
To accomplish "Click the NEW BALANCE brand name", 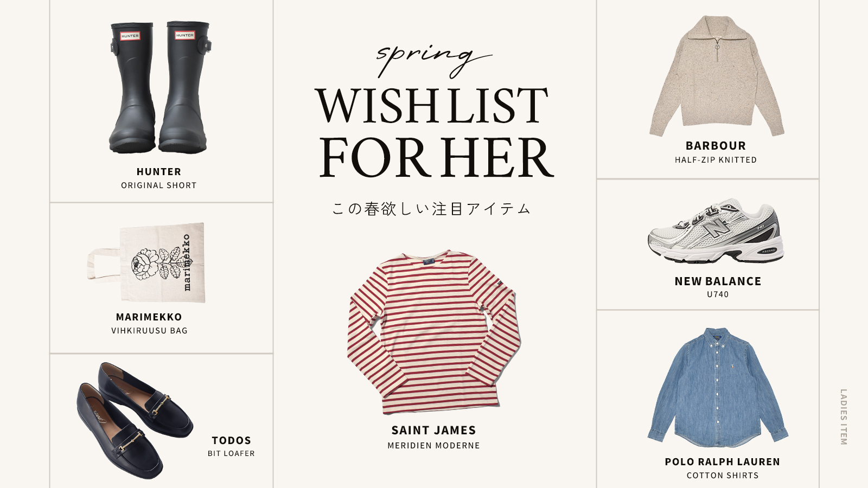I will (718, 281).
